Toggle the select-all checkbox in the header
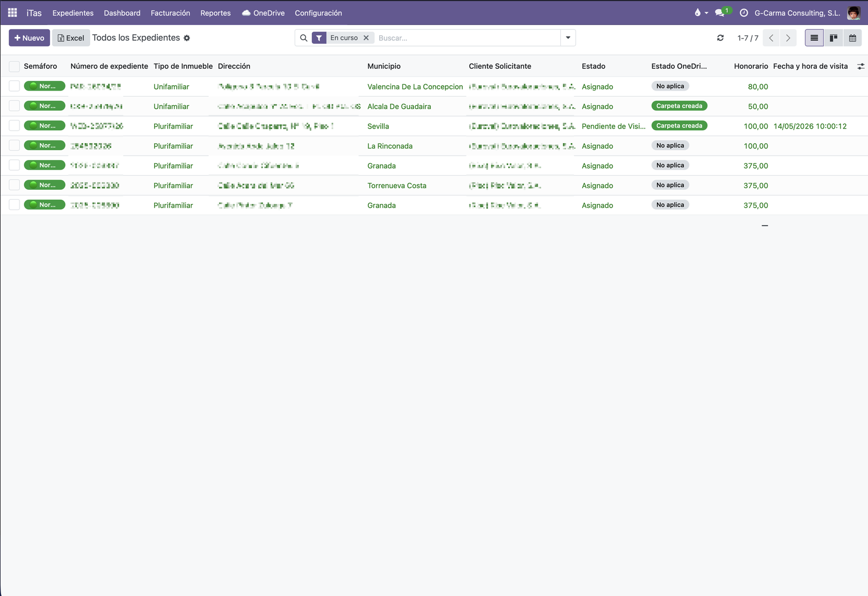 15,66
